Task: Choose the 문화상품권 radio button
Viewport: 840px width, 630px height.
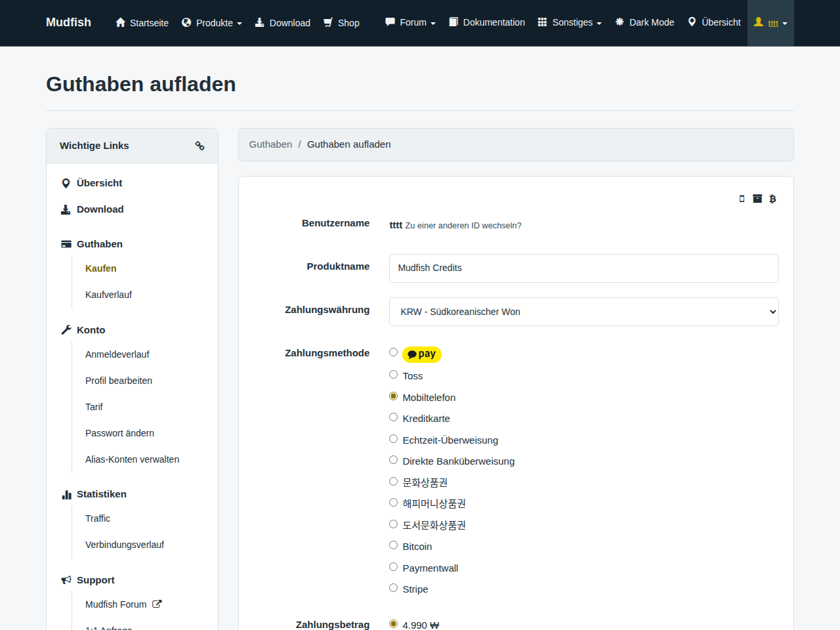Action: click(x=394, y=482)
